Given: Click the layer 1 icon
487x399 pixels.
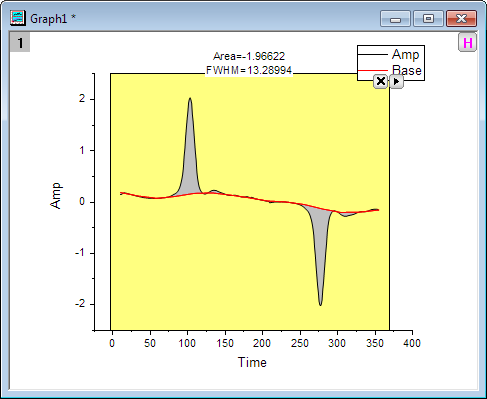Looking at the screenshot, I should 20,42.
